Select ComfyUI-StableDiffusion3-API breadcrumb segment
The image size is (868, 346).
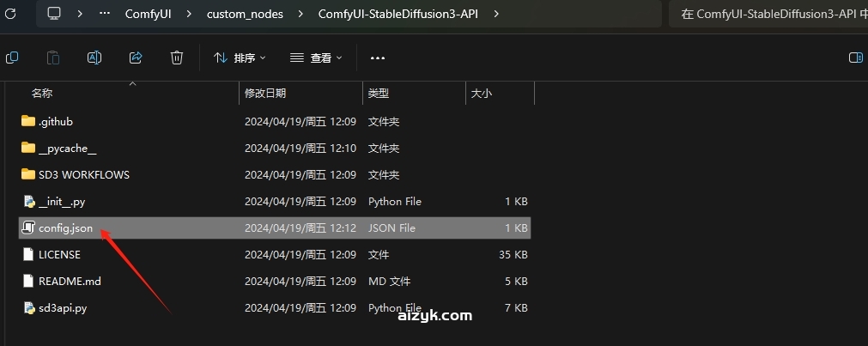pyautogui.click(x=398, y=14)
